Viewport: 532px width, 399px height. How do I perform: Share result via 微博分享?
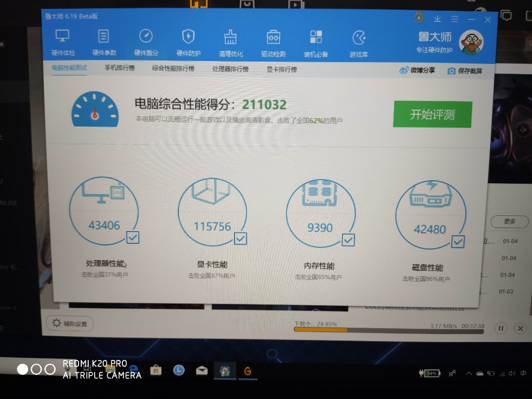click(417, 70)
